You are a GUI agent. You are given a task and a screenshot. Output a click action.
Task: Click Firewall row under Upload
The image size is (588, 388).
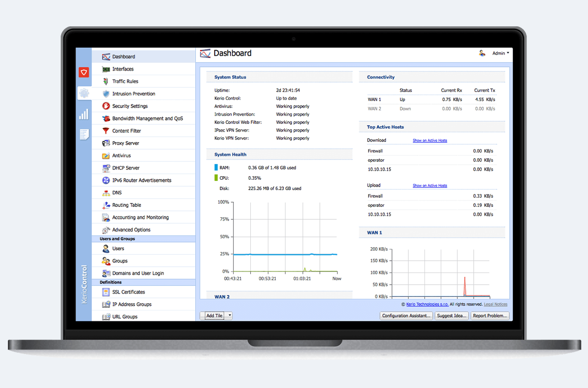point(432,196)
